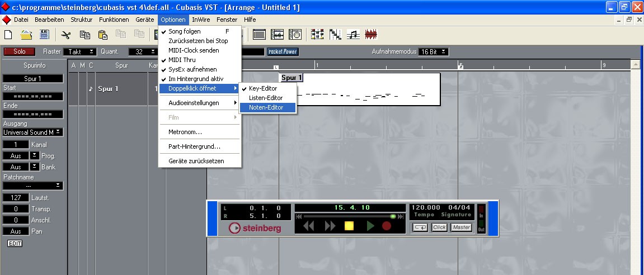Screen dimensions: 644x275
Task: Choose Geräte zurücksetzen
Action: [x=200, y=161]
